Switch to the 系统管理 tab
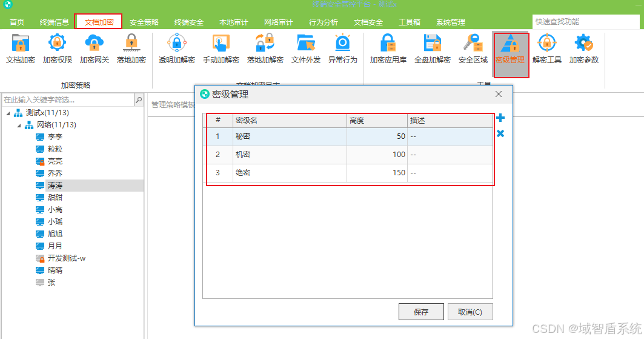Screen dimensions: 644x339 [x=451, y=22]
